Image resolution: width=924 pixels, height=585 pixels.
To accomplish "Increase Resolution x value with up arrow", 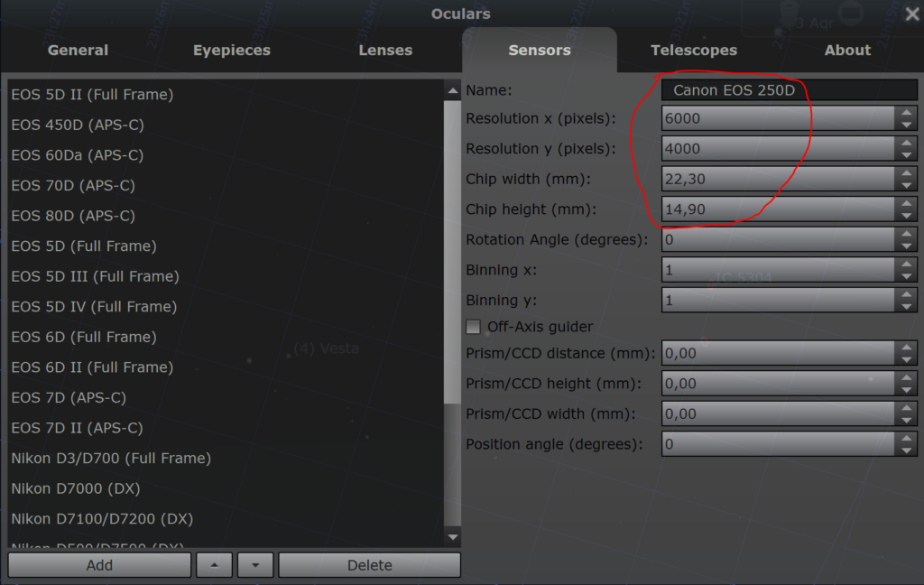I will (x=906, y=113).
